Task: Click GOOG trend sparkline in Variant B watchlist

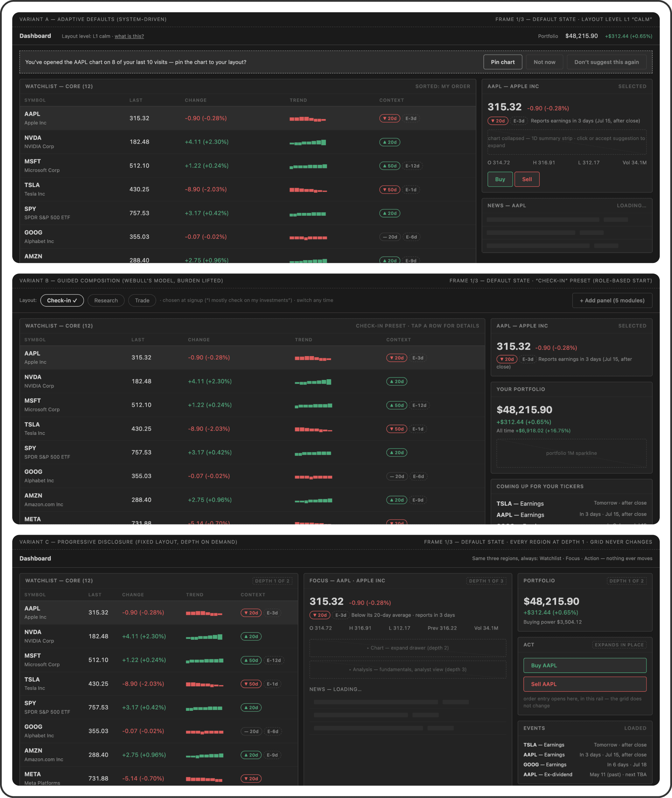Action: [x=314, y=477]
